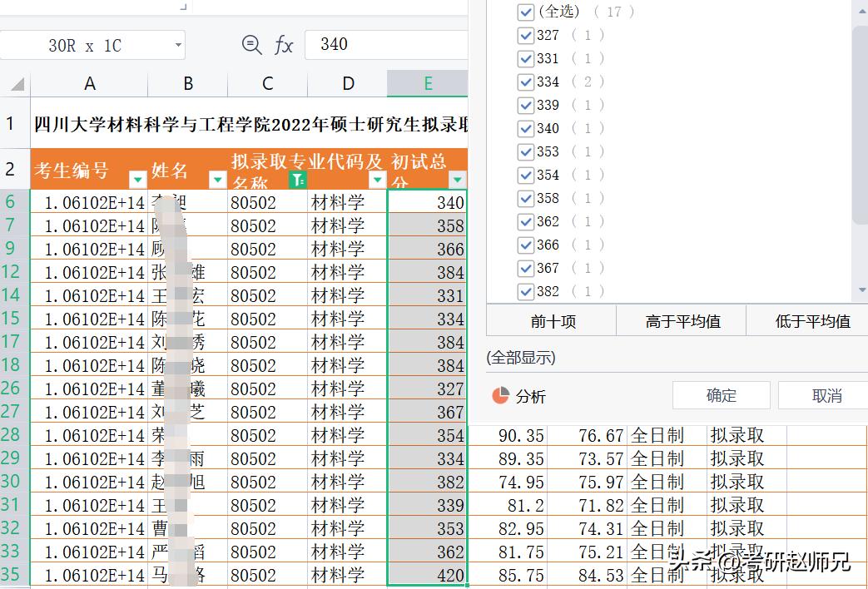The height and width of the screenshot is (589, 868).
Task: Open the 初试总分 column filter dropdown
Action: (457, 180)
